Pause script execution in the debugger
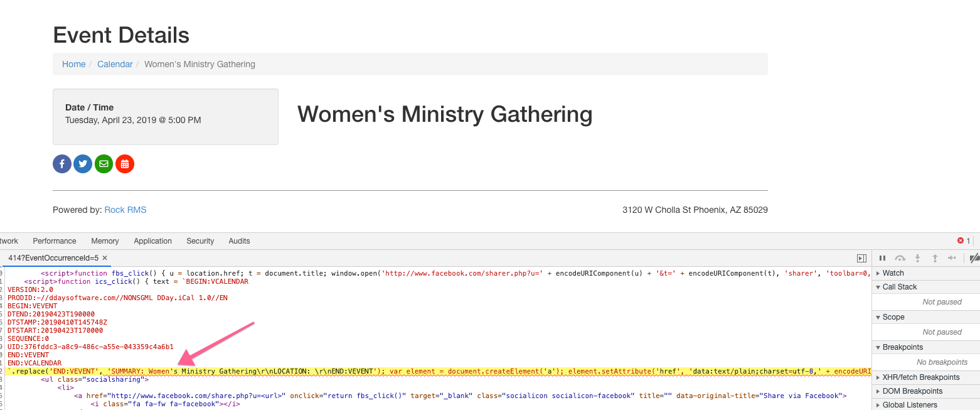 pos(882,257)
